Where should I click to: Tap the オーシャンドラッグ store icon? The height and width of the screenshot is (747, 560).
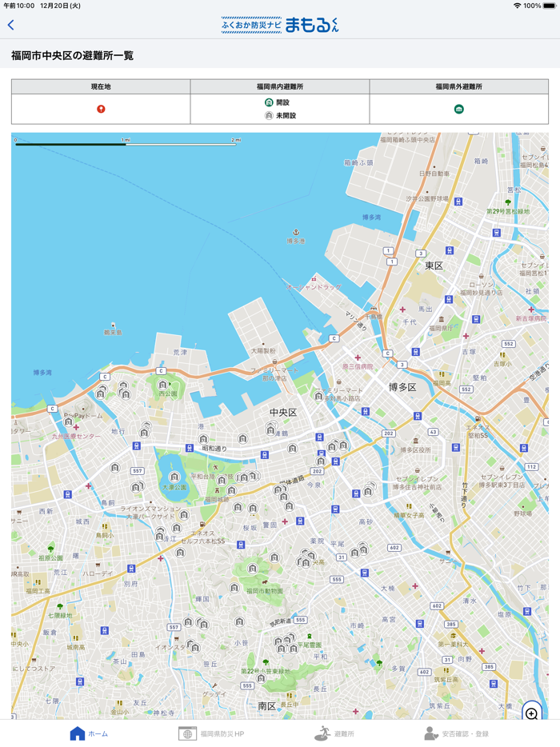coord(314,278)
